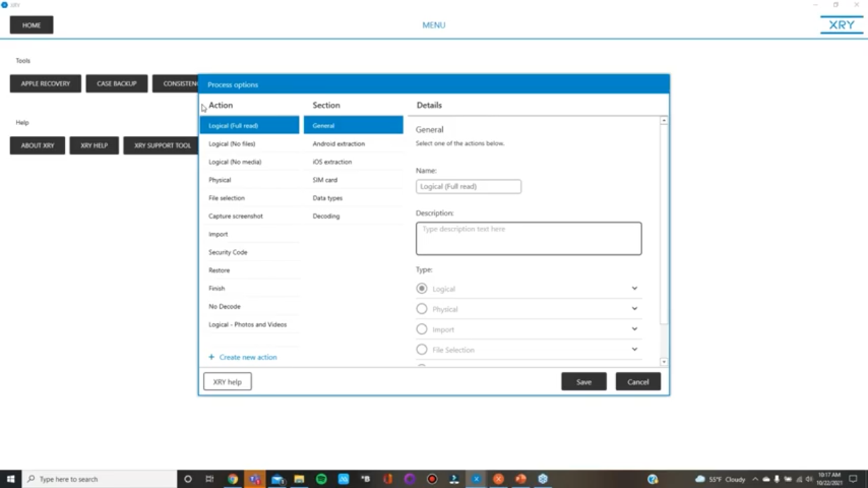
Task: Open the XRY logo in the top right
Action: click(840, 25)
